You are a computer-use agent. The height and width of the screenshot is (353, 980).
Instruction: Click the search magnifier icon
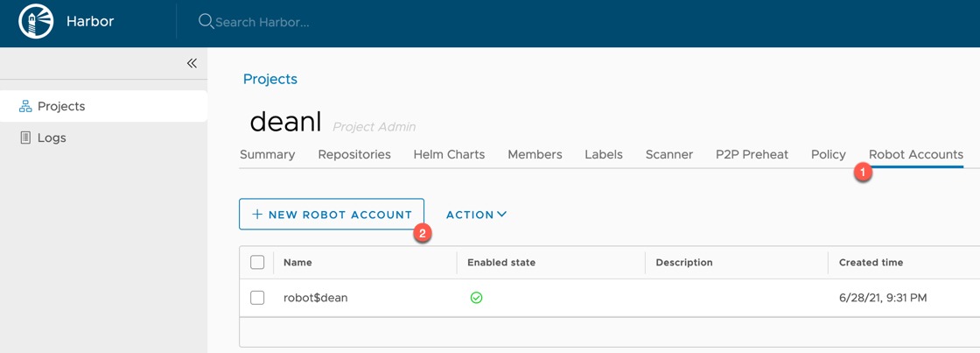click(x=206, y=22)
